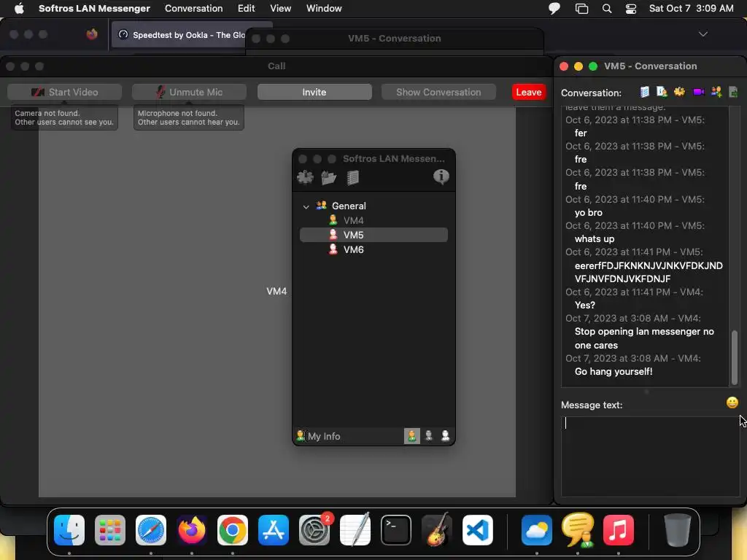The height and width of the screenshot is (560, 747).
Task: Click the General group people icon
Action: click(x=322, y=206)
